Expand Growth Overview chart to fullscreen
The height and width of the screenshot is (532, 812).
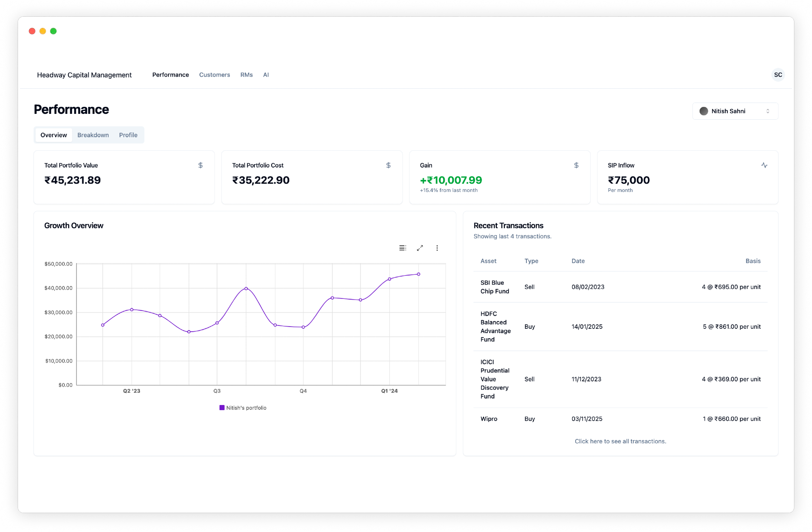420,248
